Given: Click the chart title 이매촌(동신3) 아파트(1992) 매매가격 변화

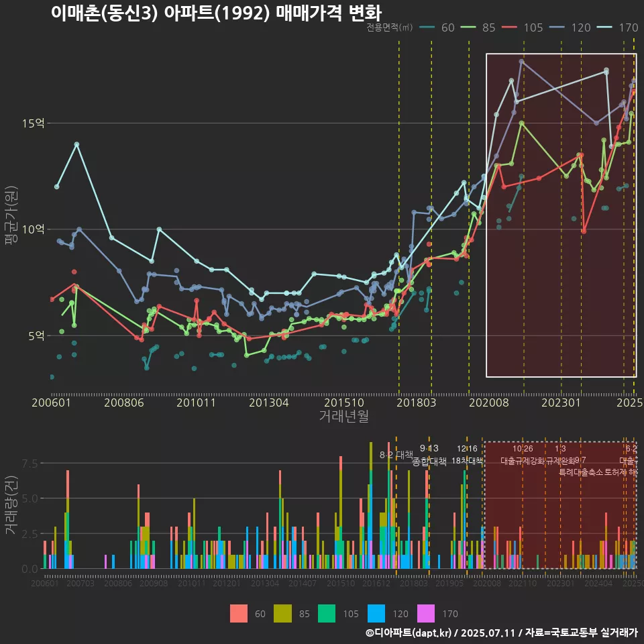Looking at the screenshot, I should tap(217, 13).
